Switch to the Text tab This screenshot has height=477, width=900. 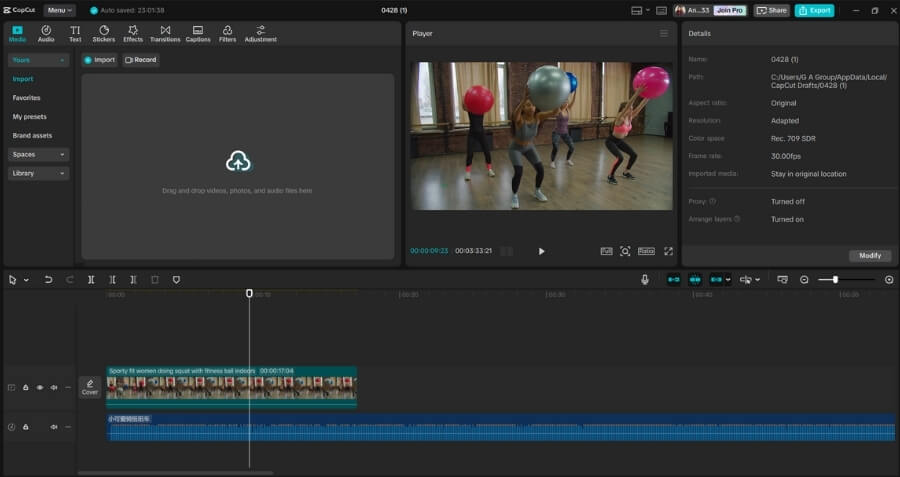pos(75,34)
